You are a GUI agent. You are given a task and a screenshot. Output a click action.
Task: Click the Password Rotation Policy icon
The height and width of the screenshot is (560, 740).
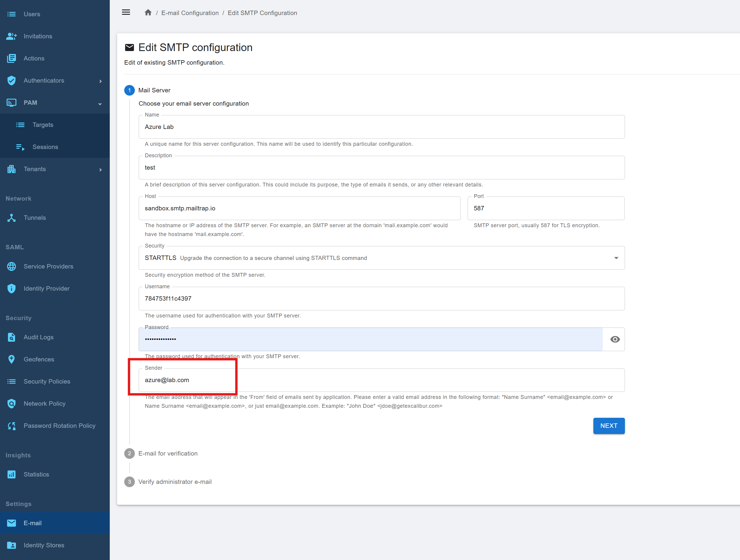click(x=12, y=425)
